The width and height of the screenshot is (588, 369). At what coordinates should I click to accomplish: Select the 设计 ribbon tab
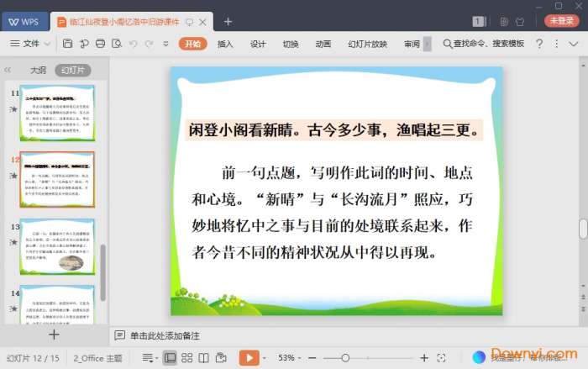pos(258,44)
